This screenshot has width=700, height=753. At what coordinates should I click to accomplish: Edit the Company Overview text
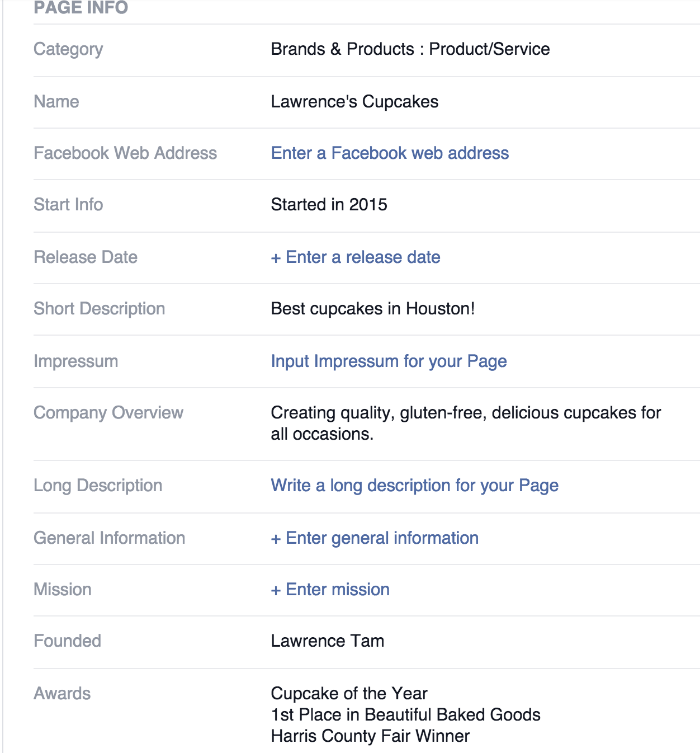[466, 423]
